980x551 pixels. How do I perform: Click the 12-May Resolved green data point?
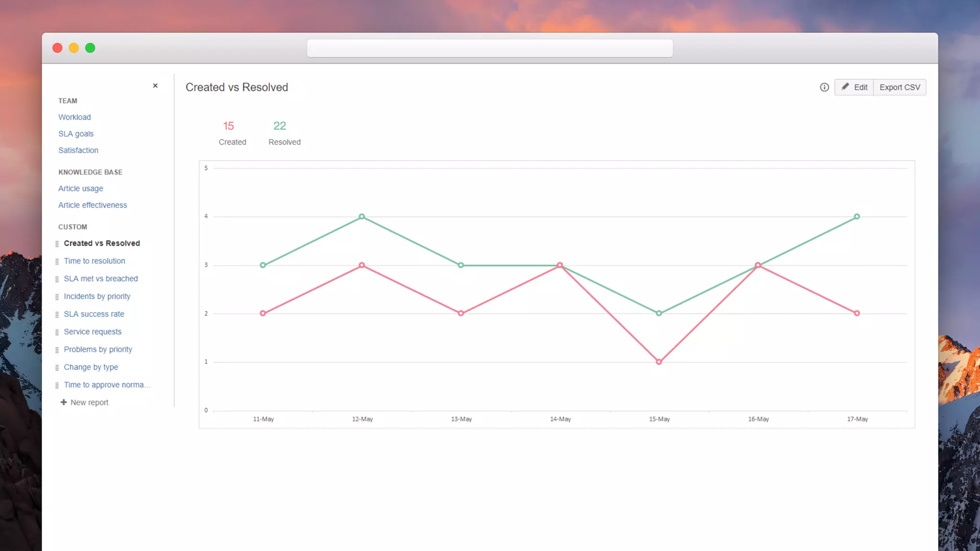click(x=362, y=217)
